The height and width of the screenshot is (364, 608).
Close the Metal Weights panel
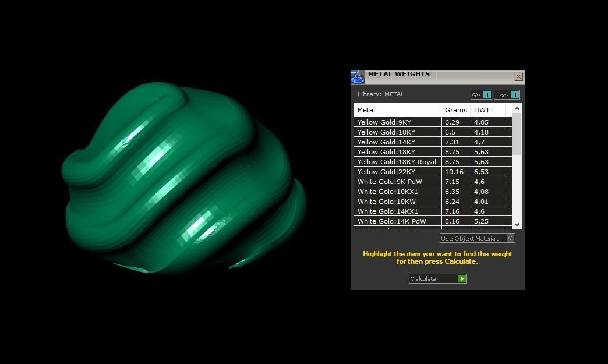[x=518, y=77]
